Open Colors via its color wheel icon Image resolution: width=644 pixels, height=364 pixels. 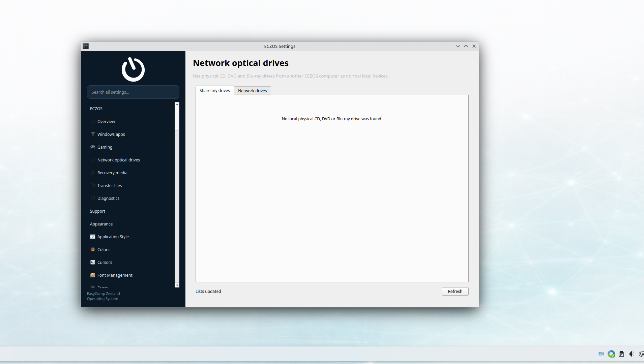[x=93, y=250]
